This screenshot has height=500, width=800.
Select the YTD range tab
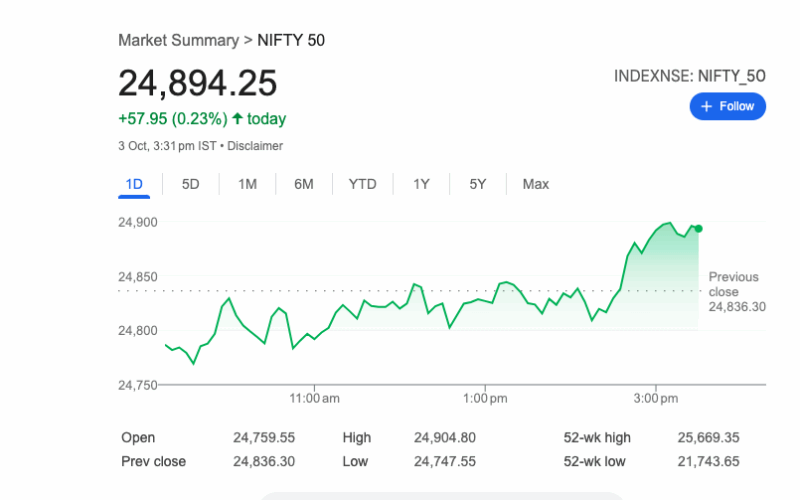coord(362,184)
